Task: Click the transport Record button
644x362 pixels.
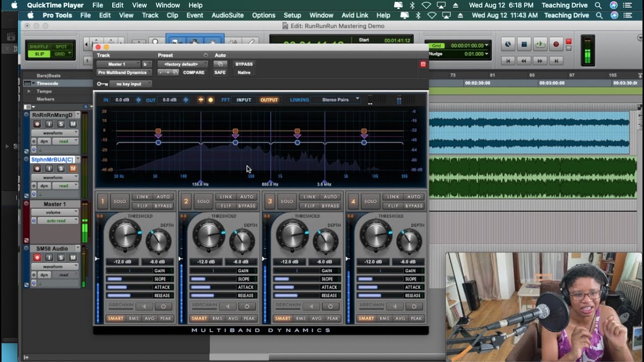Action: (556, 44)
